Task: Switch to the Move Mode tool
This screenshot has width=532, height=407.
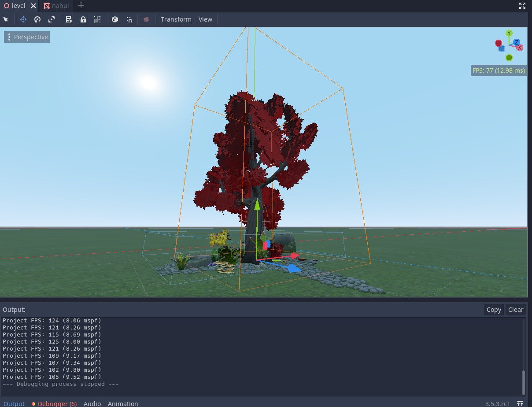Action: (23, 19)
